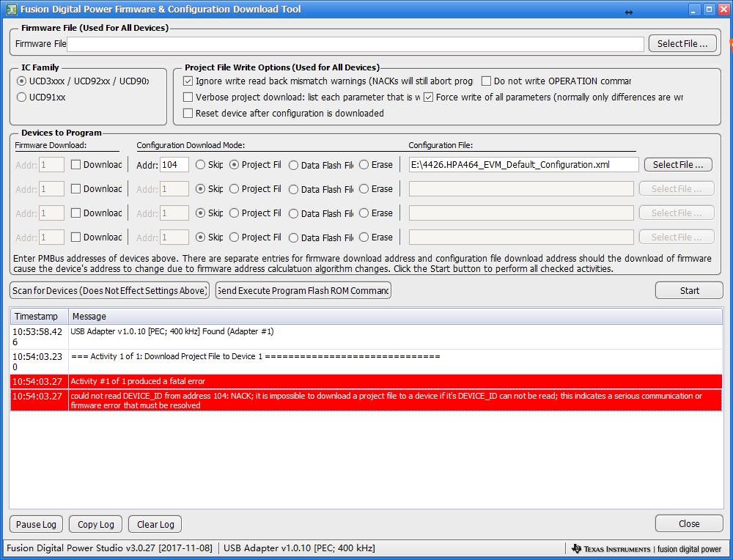Click the Fusion Digital Power Studio version text
The width and height of the screenshot is (733, 560).
(109, 548)
